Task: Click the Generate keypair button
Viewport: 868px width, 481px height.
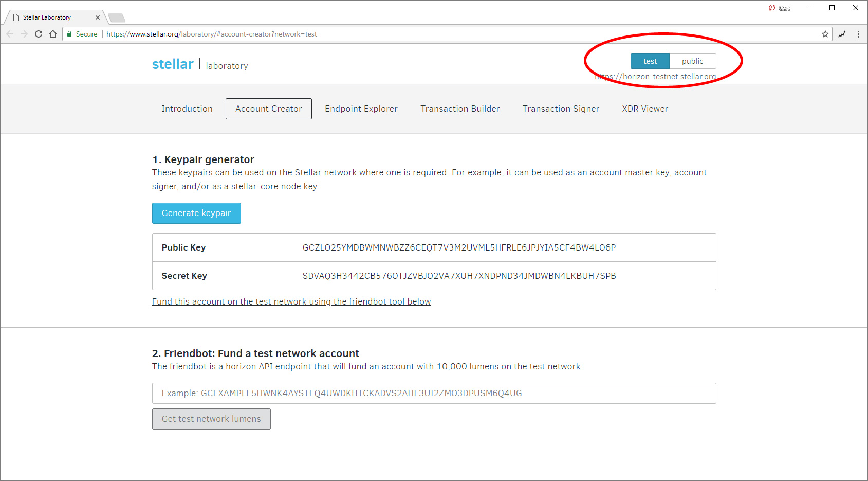Action: 196,213
